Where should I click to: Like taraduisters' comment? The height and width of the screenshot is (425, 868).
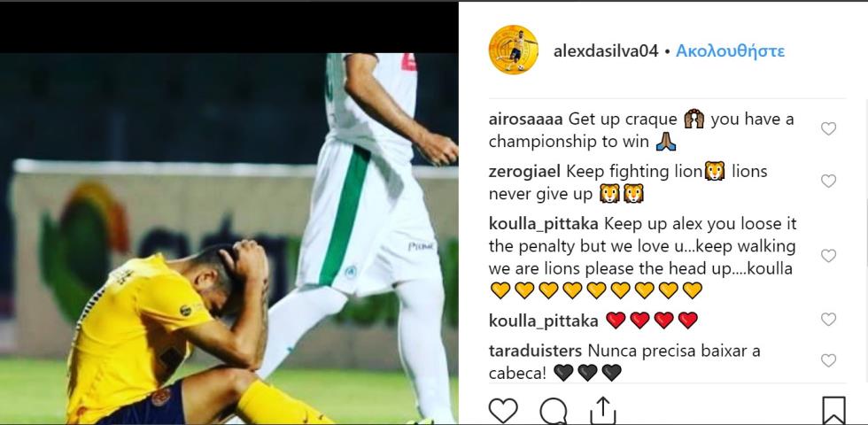click(x=828, y=361)
